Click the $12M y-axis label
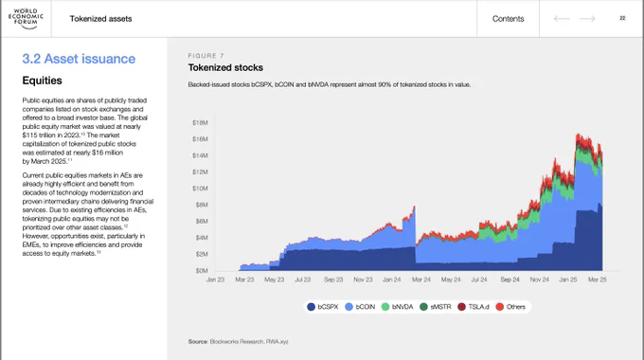 coord(200,171)
